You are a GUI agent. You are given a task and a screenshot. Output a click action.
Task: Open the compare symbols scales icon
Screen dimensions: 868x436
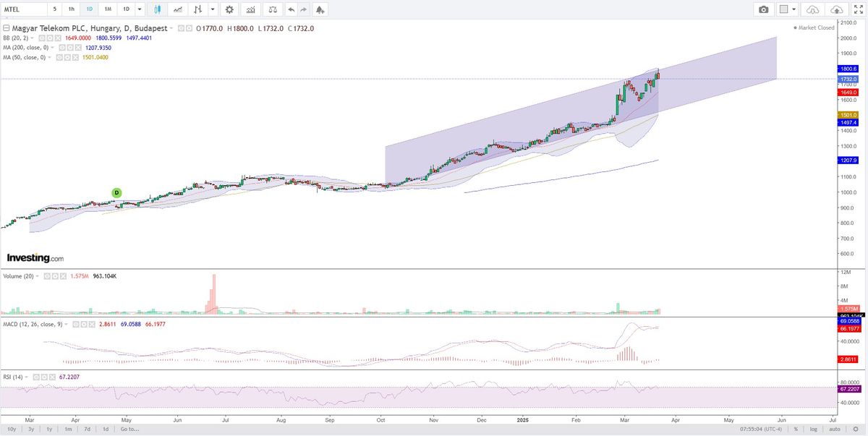pyautogui.click(x=272, y=9)
